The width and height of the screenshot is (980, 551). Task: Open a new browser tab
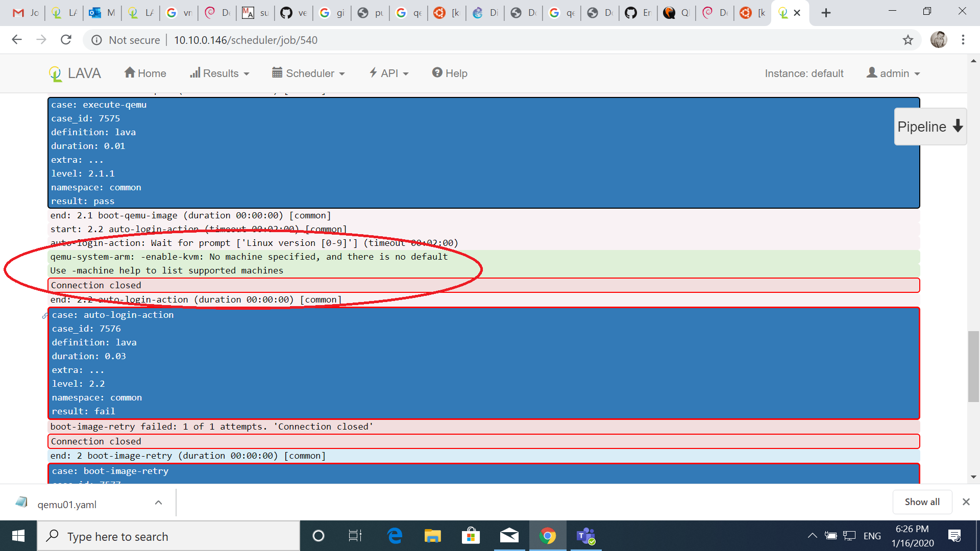pos(826,13)
